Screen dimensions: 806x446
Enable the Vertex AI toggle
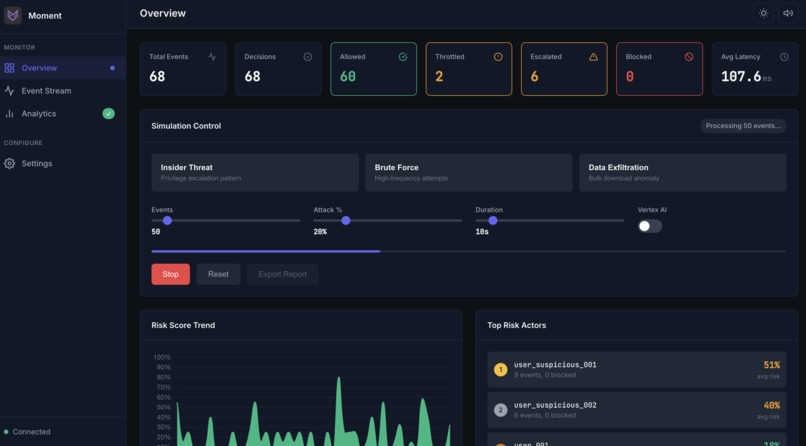(650, 226)
